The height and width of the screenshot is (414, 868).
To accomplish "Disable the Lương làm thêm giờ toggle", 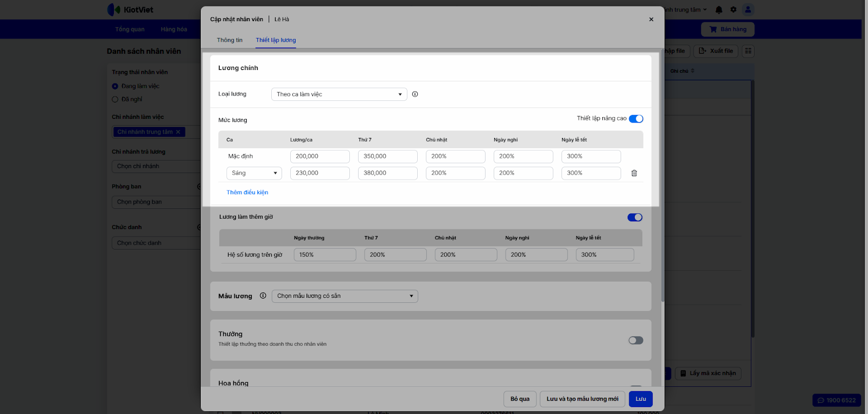I will (x=635, y=218).
